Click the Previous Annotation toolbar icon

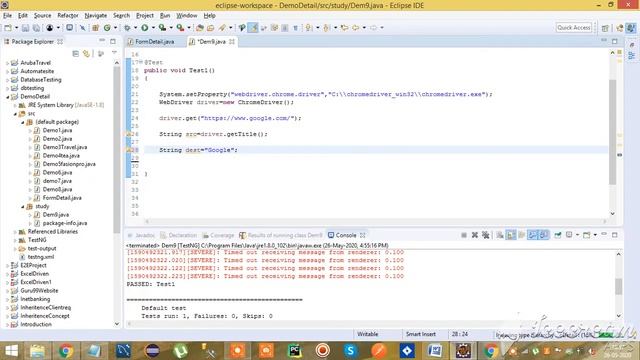tap(327, 28)
